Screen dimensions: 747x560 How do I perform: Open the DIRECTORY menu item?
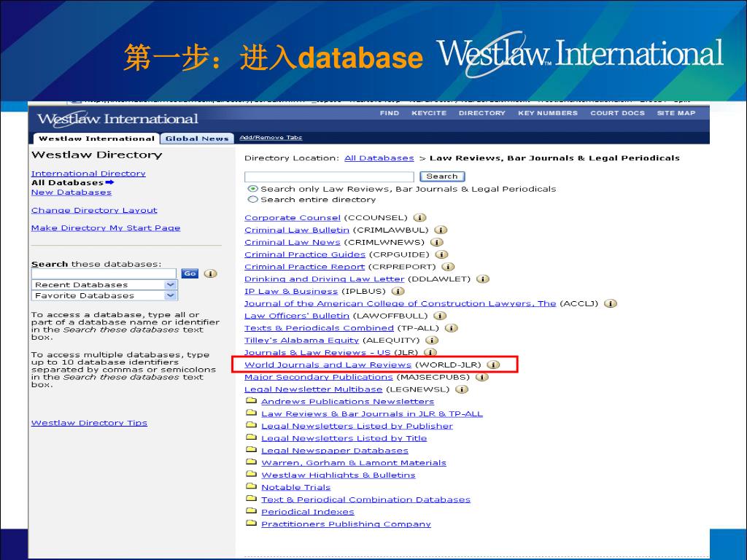pyautogui.click(x=481, y=113)
